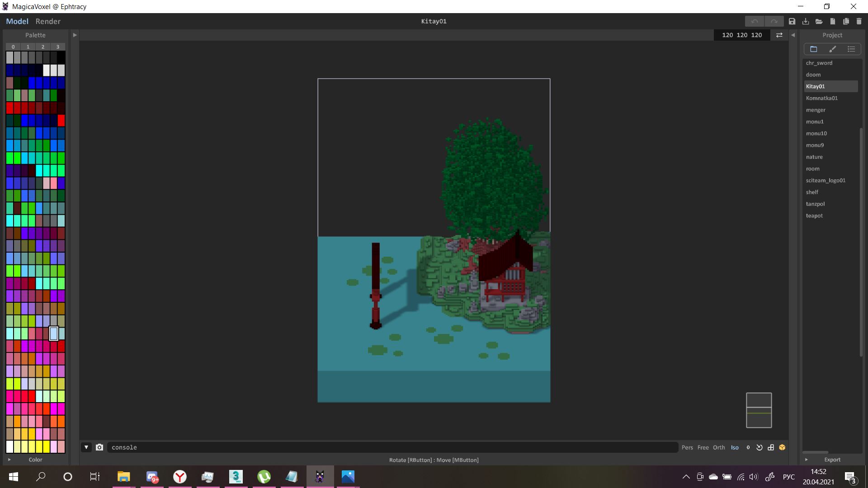The image size is (868, 488).
Task: Create a new model with the blank page icon
Action: 833,21
